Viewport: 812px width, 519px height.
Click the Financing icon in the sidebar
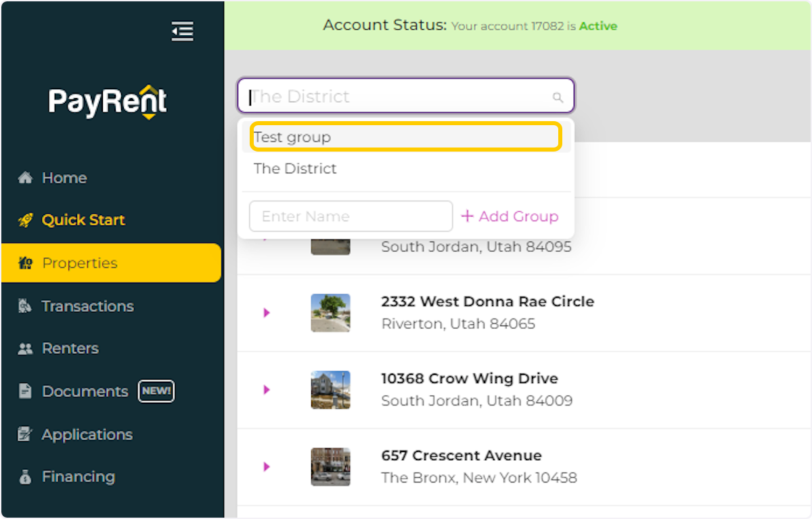pos(24,476)
